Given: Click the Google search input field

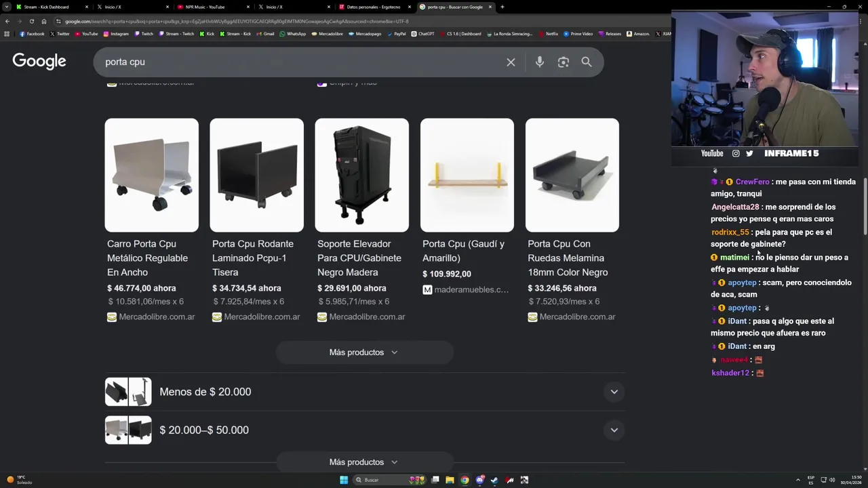Looking at the screenshot, I should (302, 62).
